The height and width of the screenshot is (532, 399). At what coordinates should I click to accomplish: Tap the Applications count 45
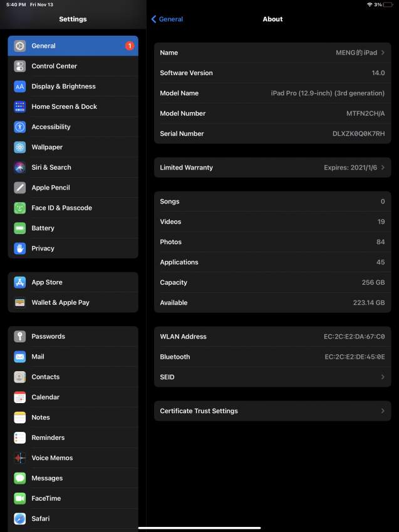381,262
